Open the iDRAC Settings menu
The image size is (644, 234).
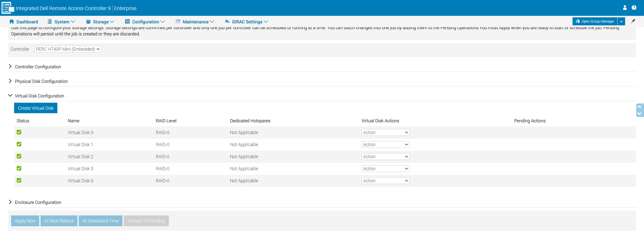(x=247, y=22)
